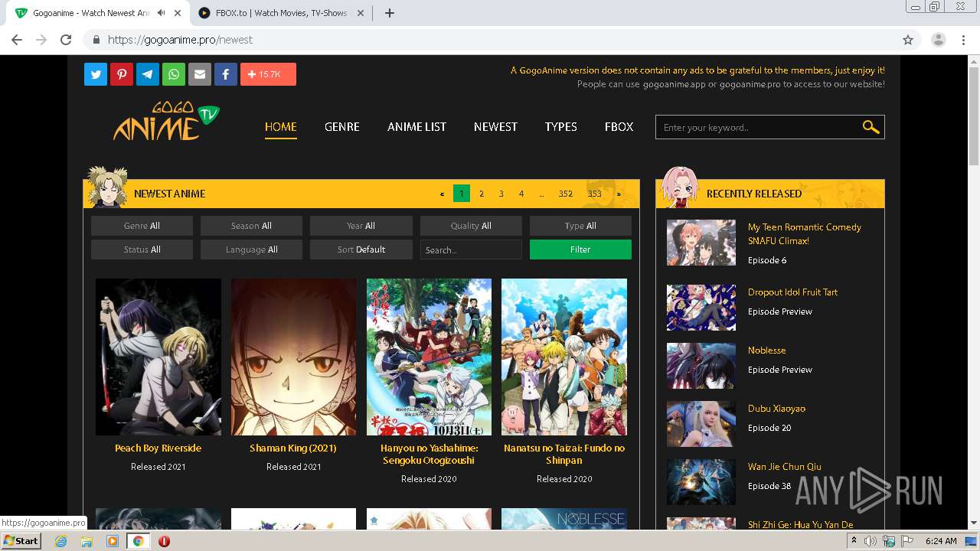Open Nanatsu no Taizai: Fundo no Shinpan link
Image resolution: width=980 pixels, height=551 pixels.
click(564, 455)
